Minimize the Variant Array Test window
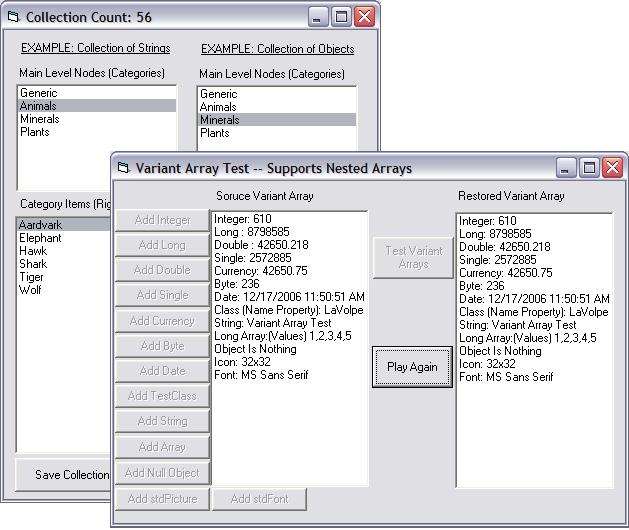This screenshot has height=530, width=629. [x=567, y=168]
